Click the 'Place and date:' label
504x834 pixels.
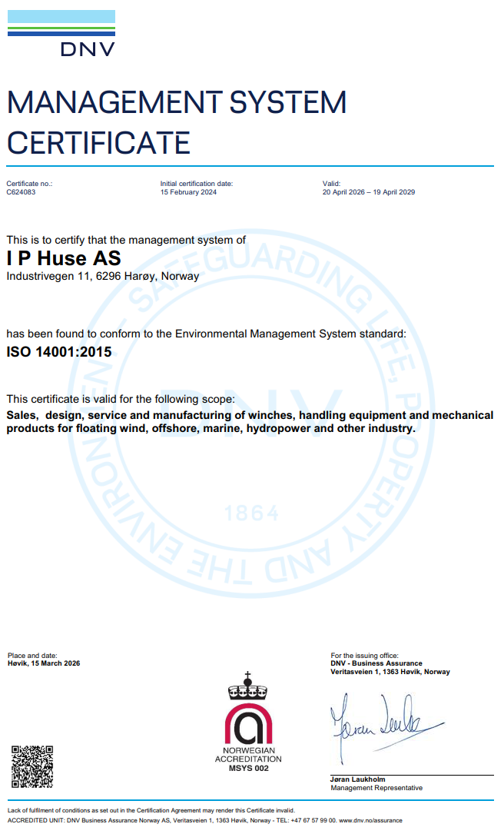pyautogui.click(x=32, y=655)
